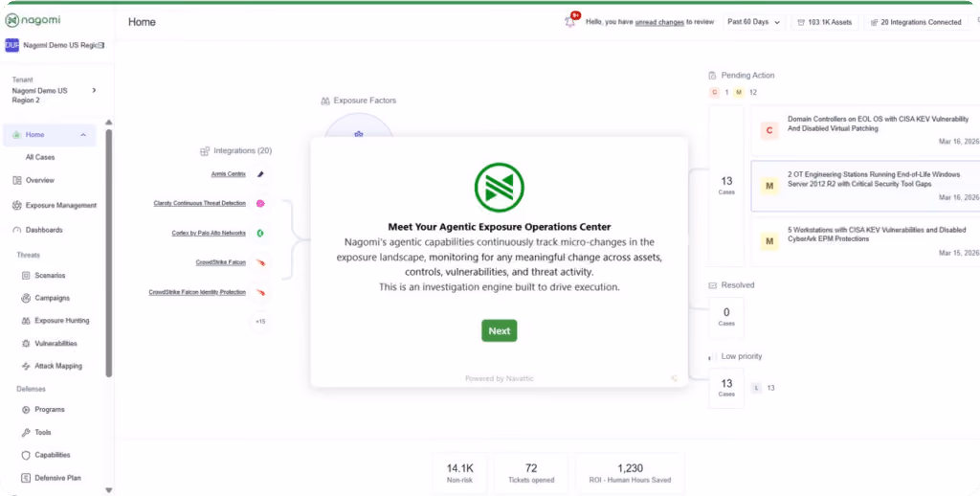Click the Exposure Management icon

(17, 205)
